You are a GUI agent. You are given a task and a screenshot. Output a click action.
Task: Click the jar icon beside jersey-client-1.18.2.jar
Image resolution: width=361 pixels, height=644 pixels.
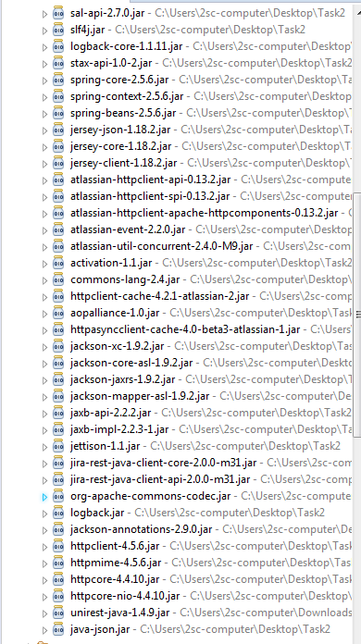tap(58, 163)
